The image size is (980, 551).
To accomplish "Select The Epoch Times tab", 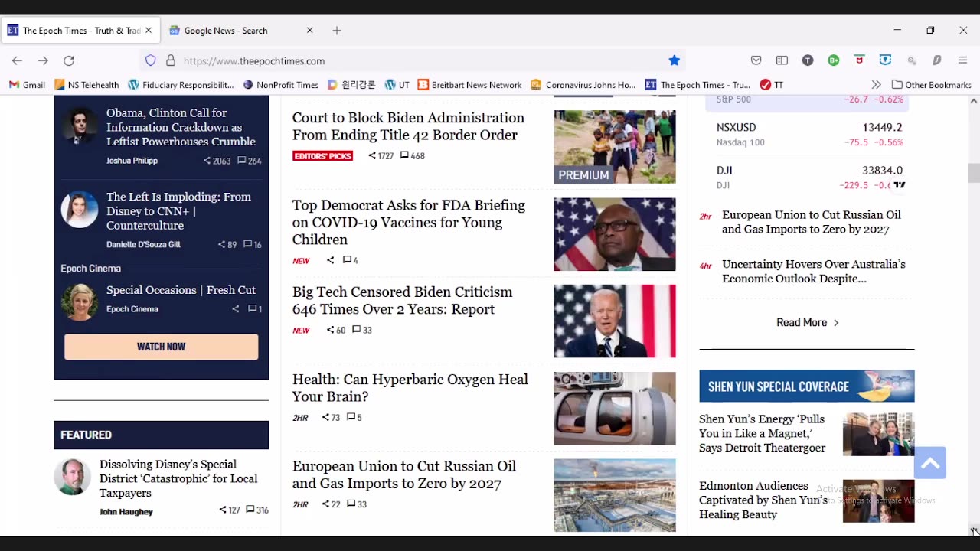I will point(80,31).
